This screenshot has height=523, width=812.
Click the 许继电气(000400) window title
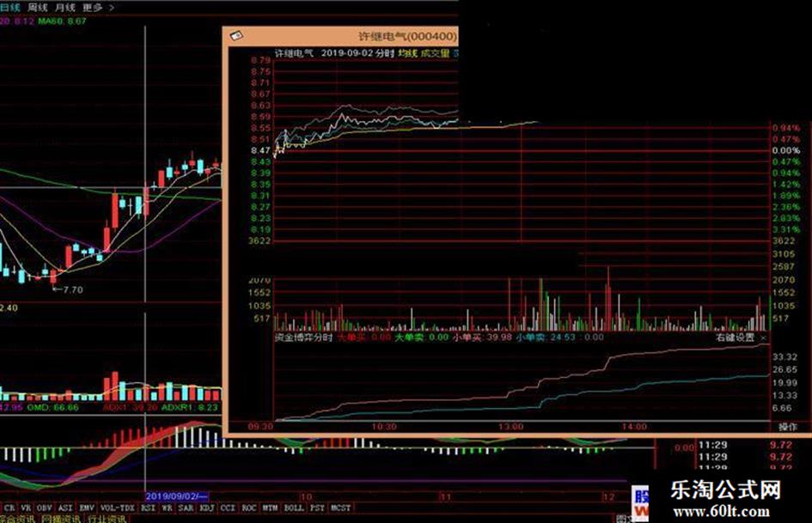[x=407, y=36]
